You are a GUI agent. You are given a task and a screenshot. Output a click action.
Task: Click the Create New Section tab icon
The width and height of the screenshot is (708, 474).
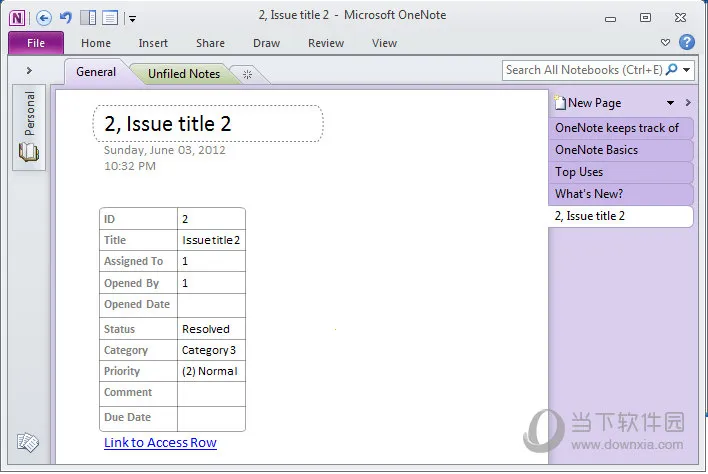[x=248, y=74]
